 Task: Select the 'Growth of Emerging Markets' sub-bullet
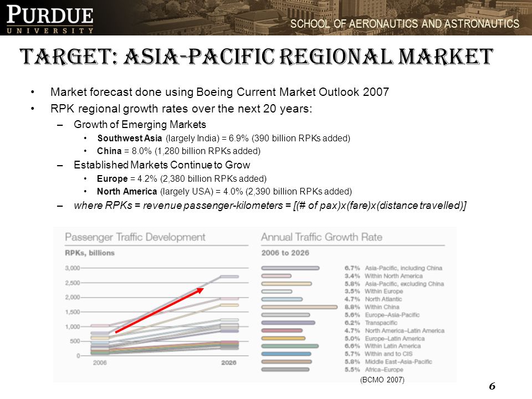pyautogui.click(x=140, y=125)
